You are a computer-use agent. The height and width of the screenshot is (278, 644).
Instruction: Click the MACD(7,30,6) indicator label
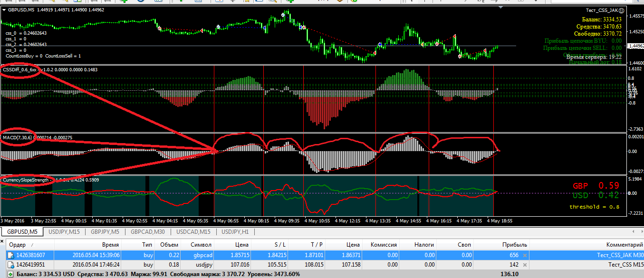18,137
